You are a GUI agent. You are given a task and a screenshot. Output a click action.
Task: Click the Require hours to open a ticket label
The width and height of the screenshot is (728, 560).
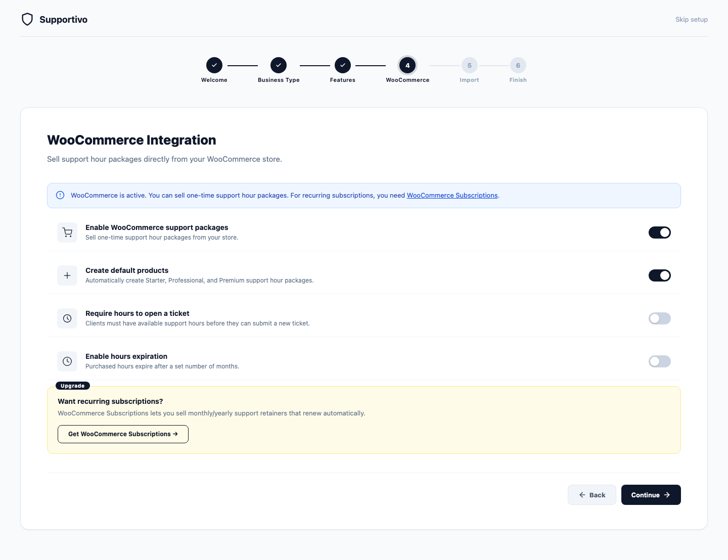coord(138,313)
